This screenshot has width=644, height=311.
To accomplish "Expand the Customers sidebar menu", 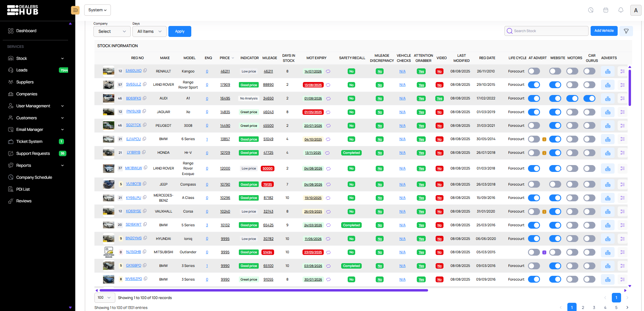I will point(36,118).
